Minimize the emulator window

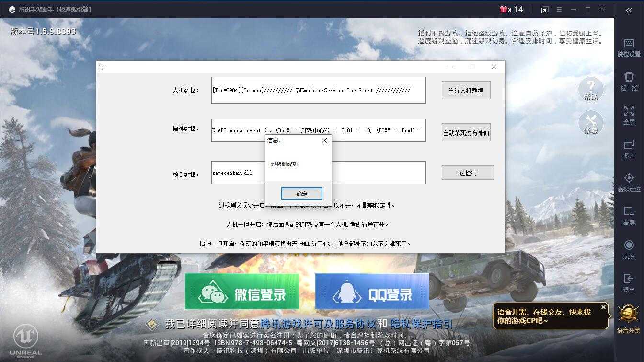click(573, 10)
